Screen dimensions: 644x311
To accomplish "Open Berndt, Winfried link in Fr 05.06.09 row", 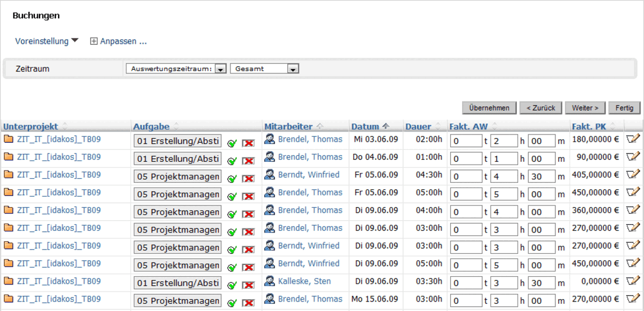I will point(309,174).
